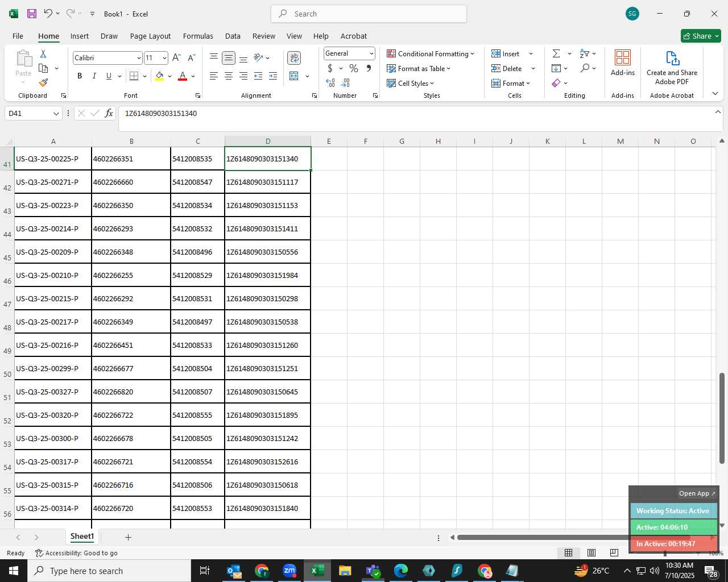The height and width of the screenshot is (582, 728).
Task: Click the Search box in title bar
Action: [x=369, y=14]
